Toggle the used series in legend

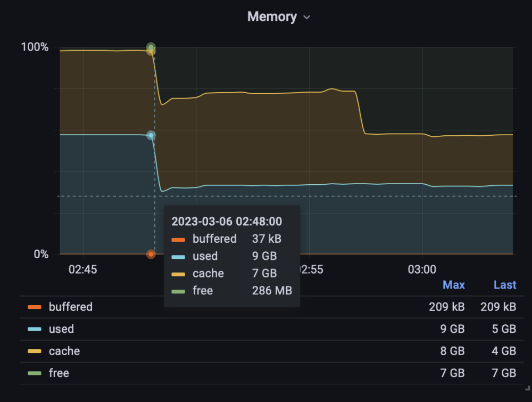click(x=61, y=329)
